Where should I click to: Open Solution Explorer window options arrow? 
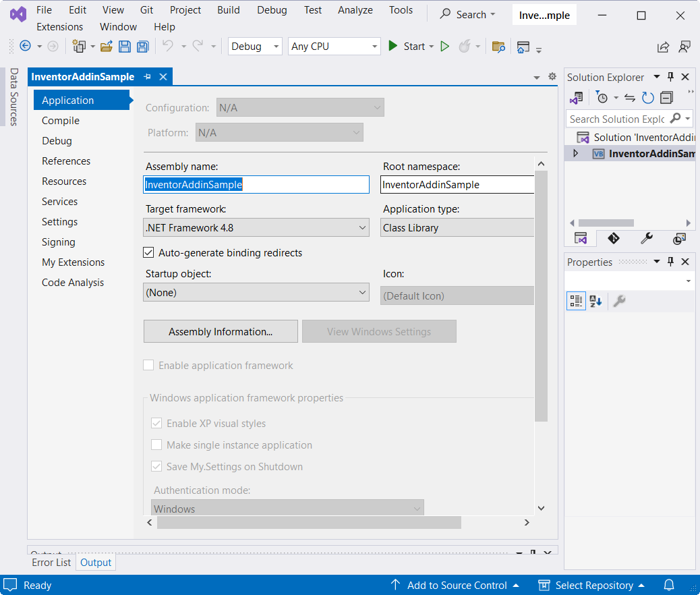point(657,77)
